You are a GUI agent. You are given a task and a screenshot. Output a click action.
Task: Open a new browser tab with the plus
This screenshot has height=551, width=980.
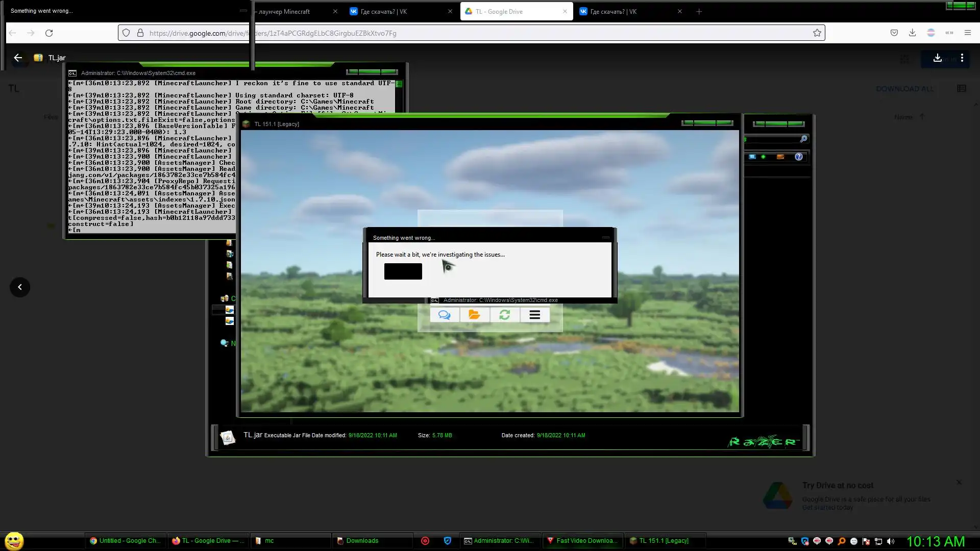pyautogui.click(x=699, y=11)
